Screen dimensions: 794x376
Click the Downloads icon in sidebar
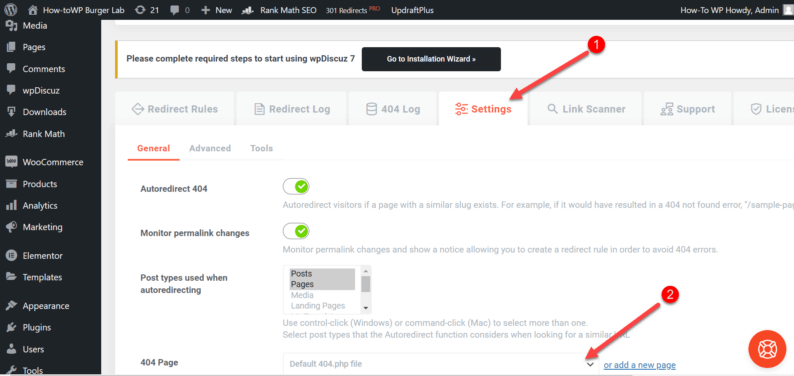click(11, 112)
